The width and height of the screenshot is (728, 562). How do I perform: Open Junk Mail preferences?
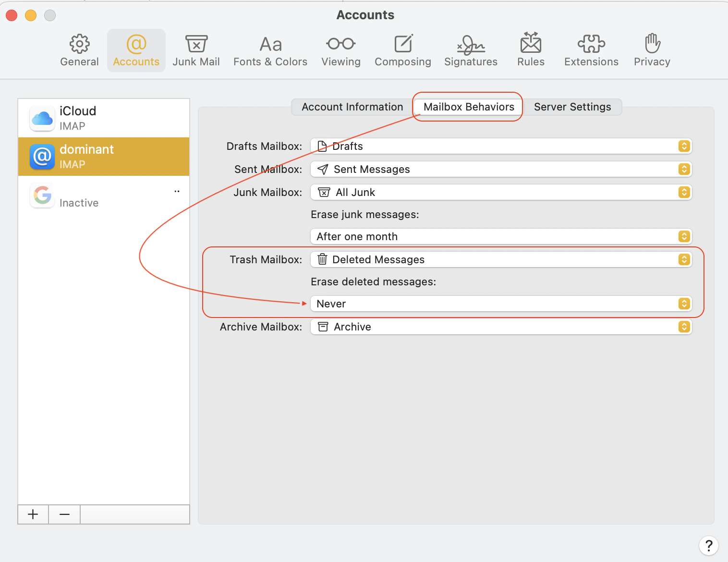click(196, 50)
